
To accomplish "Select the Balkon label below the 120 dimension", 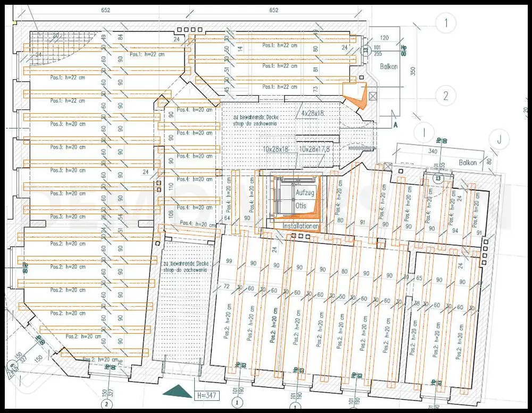I will (388, 67).
